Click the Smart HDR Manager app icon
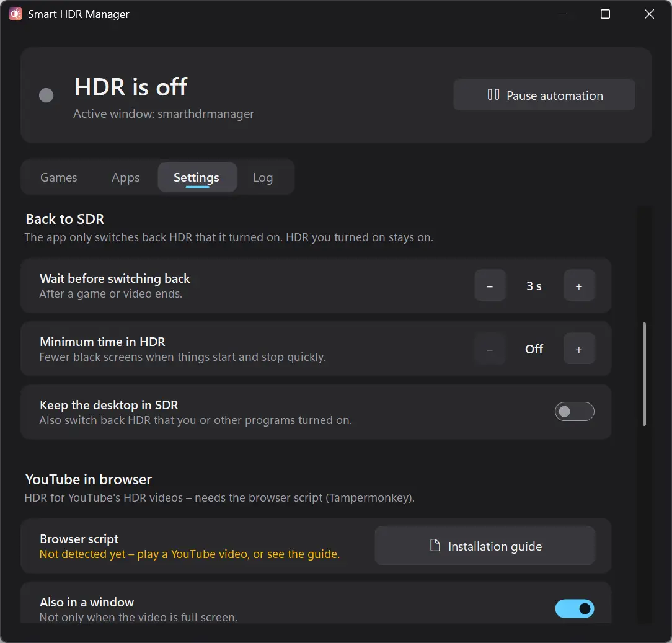The image size is (672, 643). point(15,14)
